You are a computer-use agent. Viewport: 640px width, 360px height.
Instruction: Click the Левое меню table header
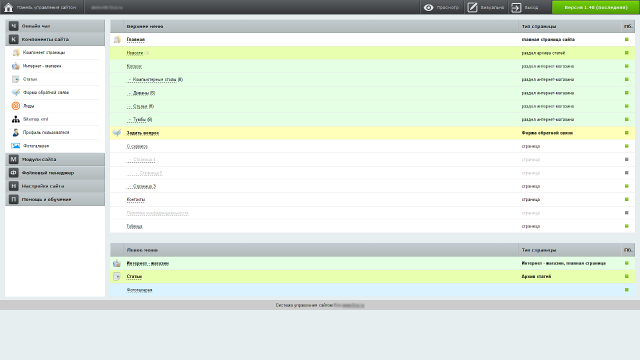[142, 250]
